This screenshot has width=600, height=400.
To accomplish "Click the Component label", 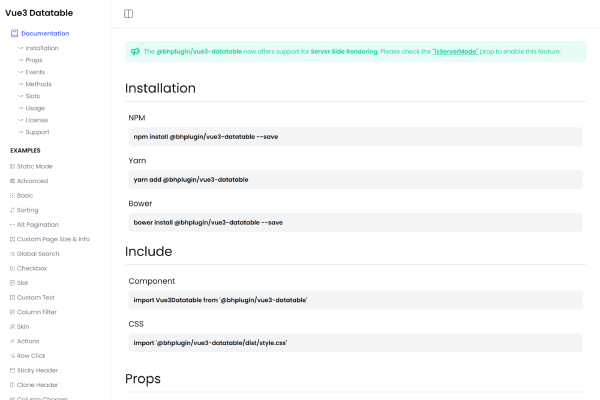I will 152,281.
